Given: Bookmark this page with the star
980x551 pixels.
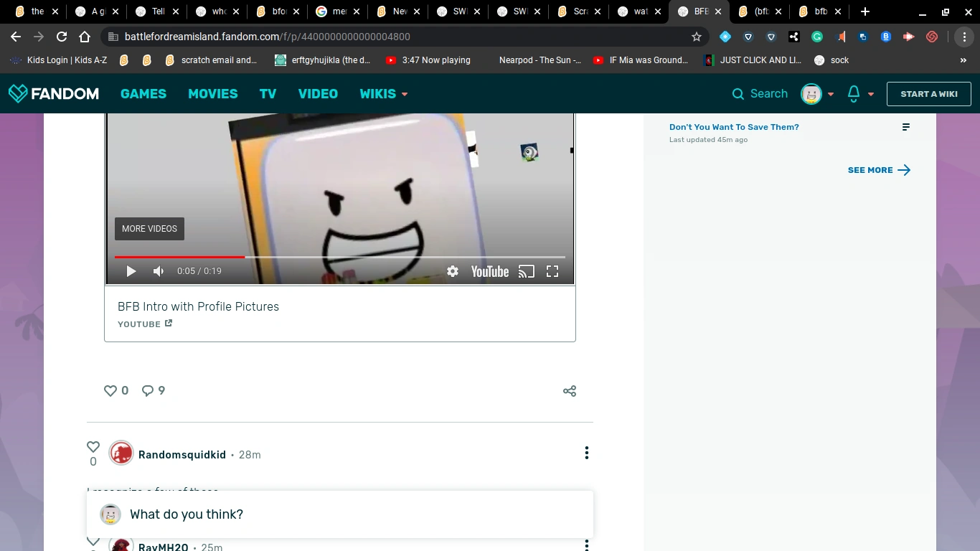Looking at the screenshot, I should tap(696, 37).
